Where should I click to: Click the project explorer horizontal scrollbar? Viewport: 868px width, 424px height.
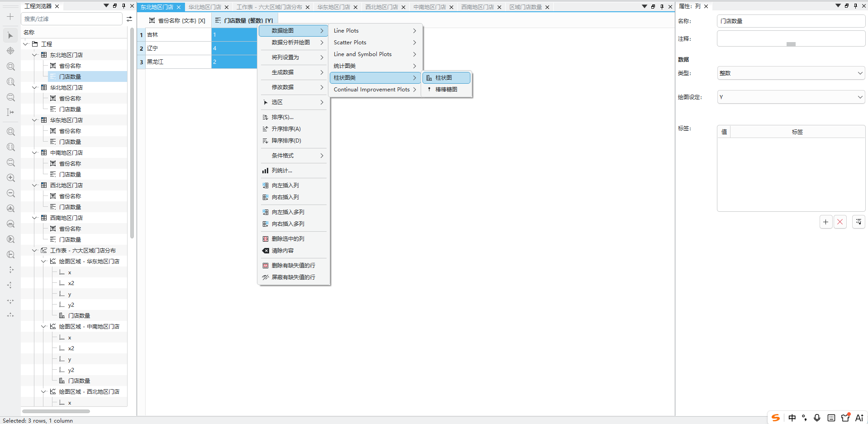56,411
